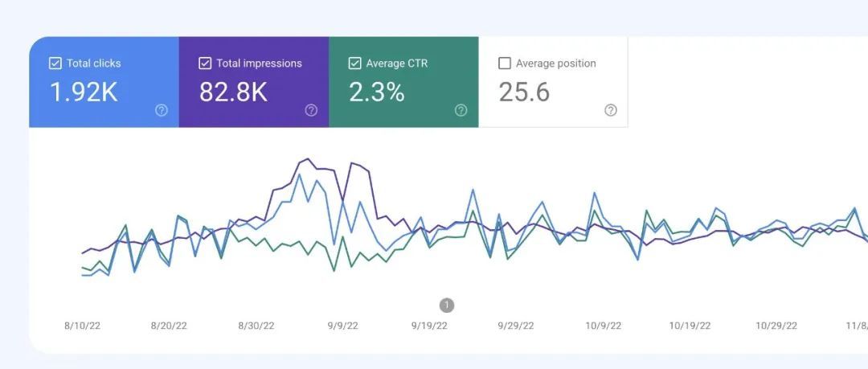The width and height of the screenshot is (868, 369).
Task: Click the 10/19/22 axis date label
Action: [690, 326]
